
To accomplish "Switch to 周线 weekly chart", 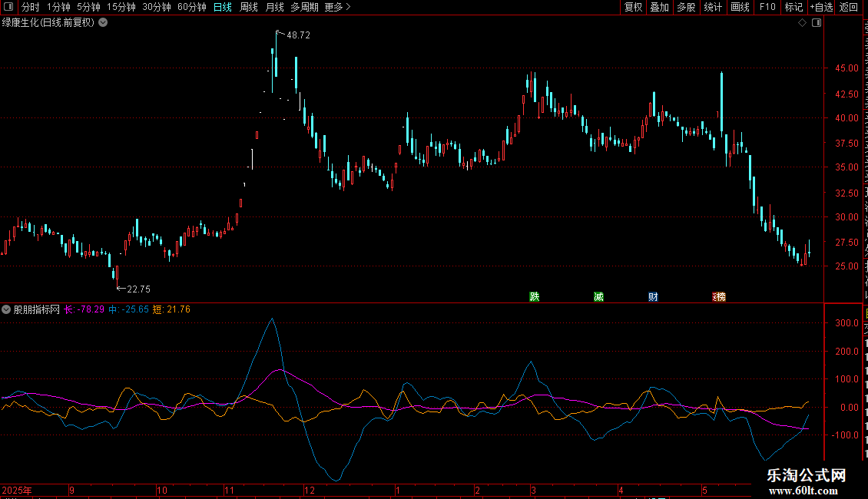I will tap(249, 7).
